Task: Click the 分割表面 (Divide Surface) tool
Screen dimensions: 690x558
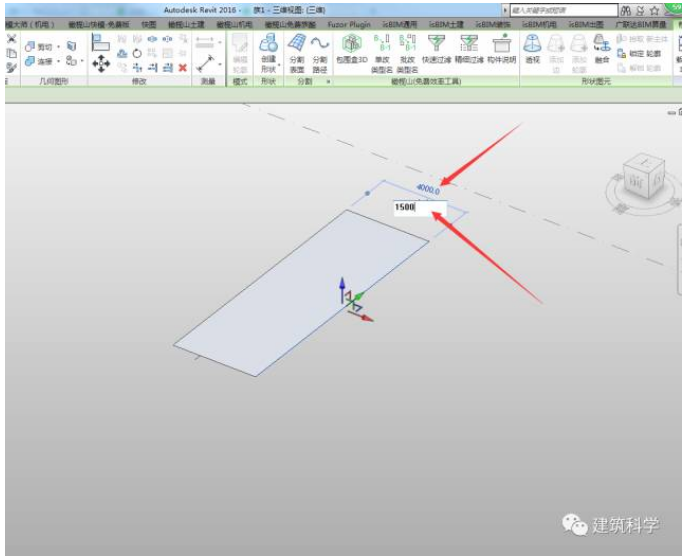Action: click(x=297, y=53)
